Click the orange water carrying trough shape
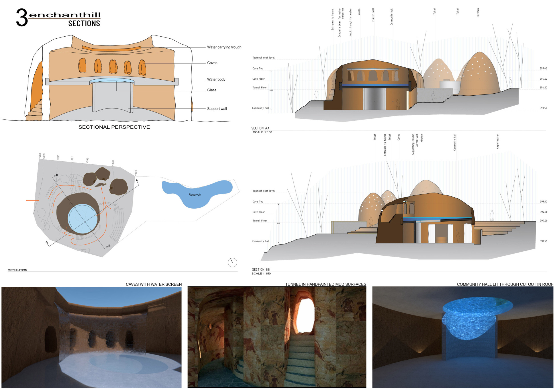Image resolution: width=555 pixels, height=392 pixels. coord(111,48)
